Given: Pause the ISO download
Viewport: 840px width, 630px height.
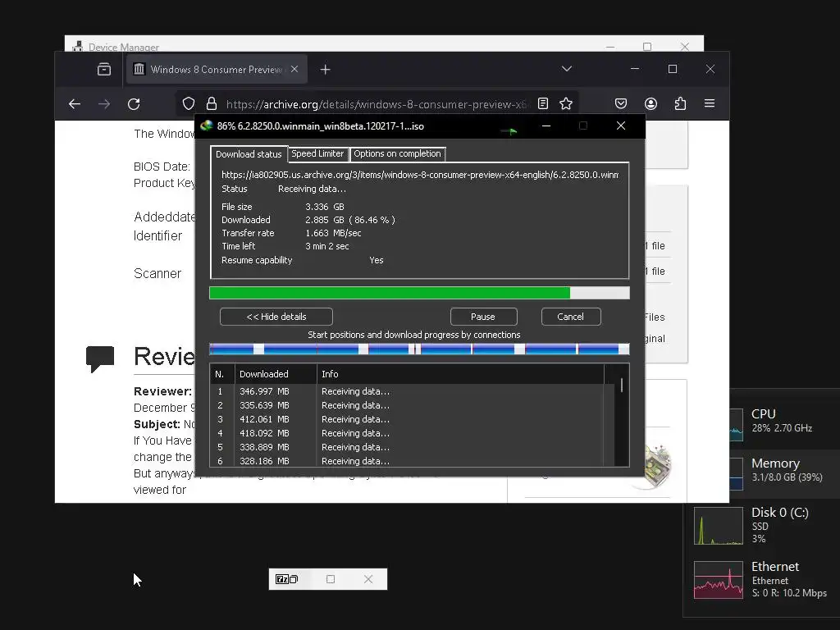Looking at the screenshot, I should (x=483, y=317).
